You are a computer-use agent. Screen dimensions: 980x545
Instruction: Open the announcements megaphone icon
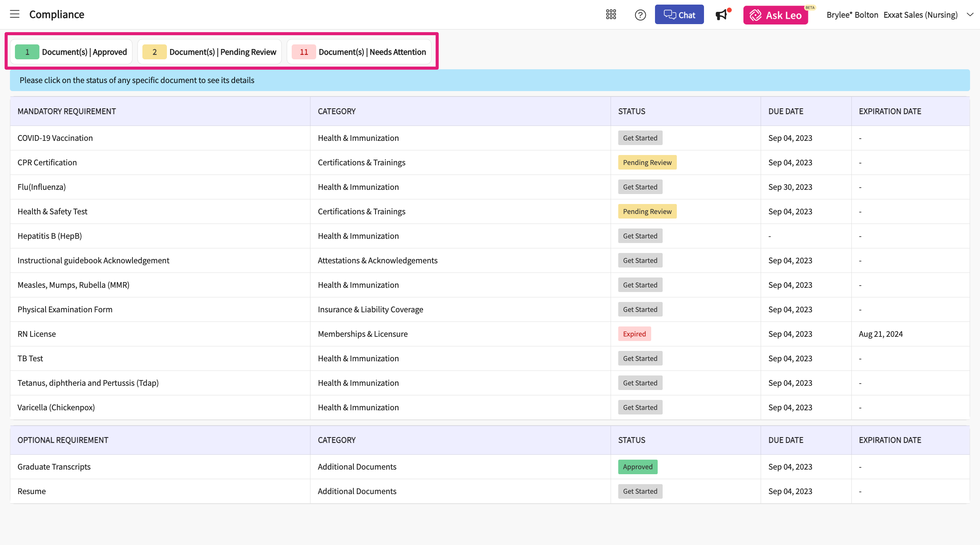(x=721, y=15)
